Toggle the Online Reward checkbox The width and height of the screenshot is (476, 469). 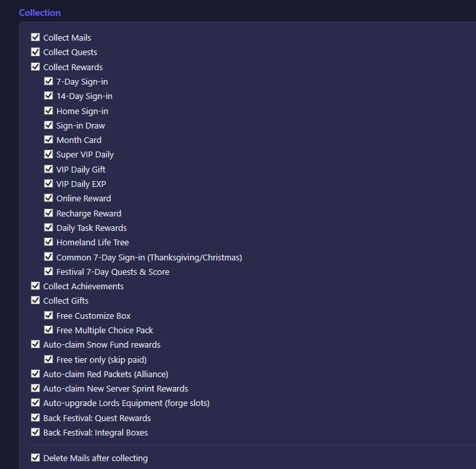pyautogui.click(x=49, y=198)
